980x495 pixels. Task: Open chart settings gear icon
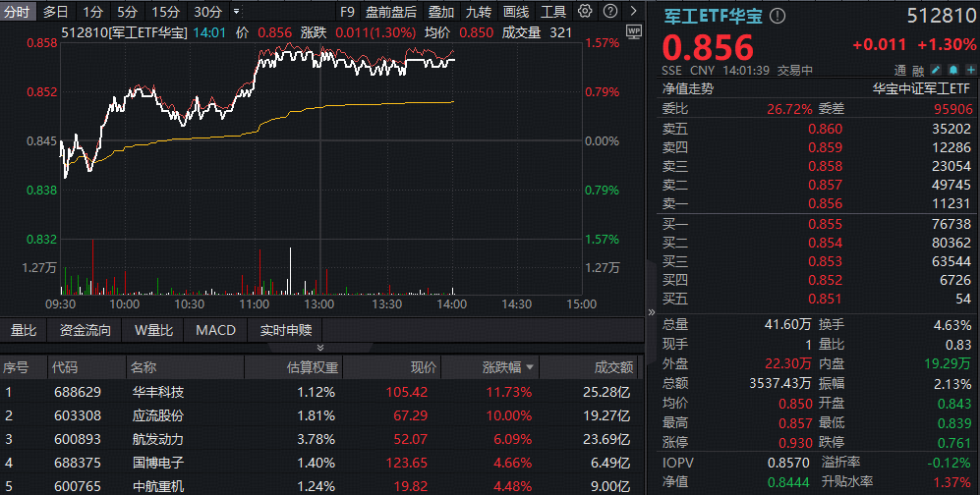pos(585,12)
